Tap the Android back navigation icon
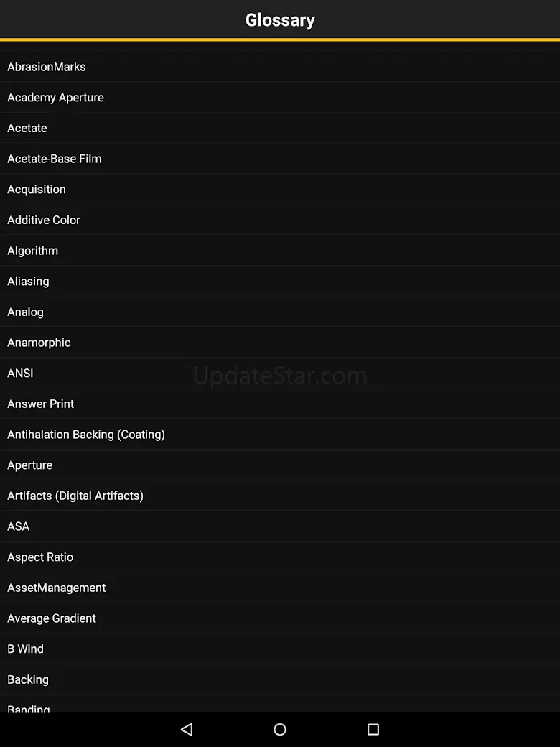 (x=187, y=729)
